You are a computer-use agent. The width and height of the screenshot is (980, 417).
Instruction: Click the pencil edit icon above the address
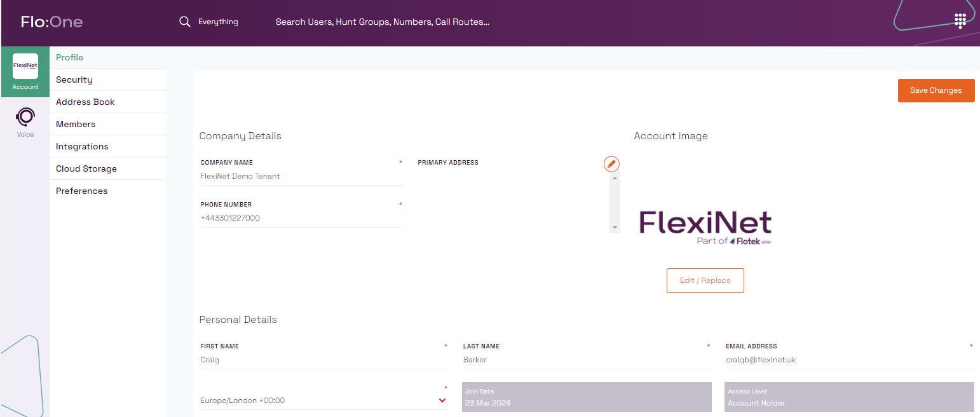click(611, 163)
